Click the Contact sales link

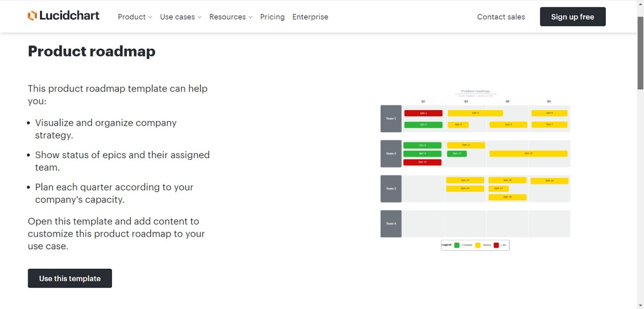pos(501,17)
